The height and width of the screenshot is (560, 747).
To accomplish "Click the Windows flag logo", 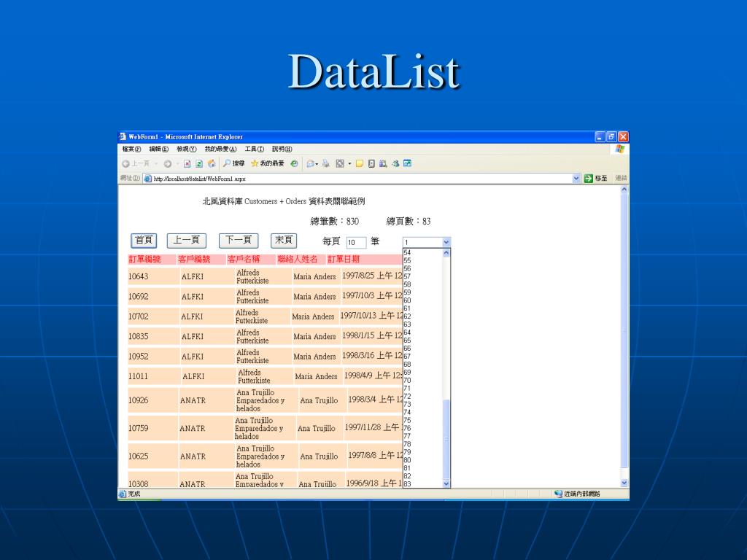I will [x=620, y=149].
